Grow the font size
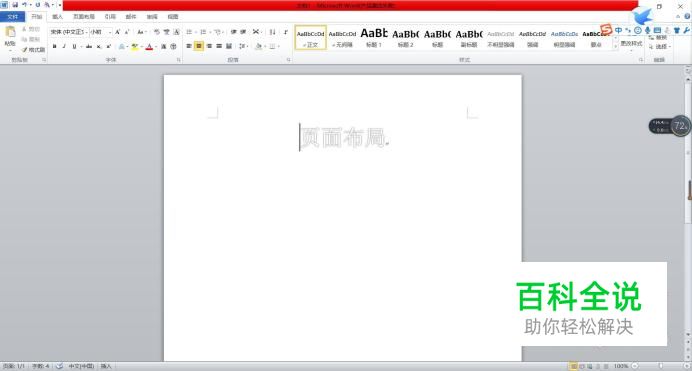Image resolution: width=692 pixels, height=371 pixels. click(x=117, y=32)
